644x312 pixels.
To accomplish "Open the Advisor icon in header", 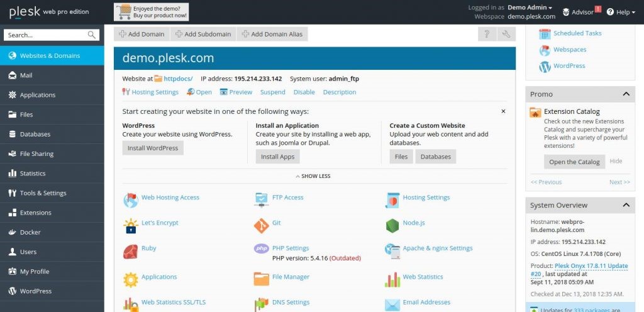I will click(567, 12).
